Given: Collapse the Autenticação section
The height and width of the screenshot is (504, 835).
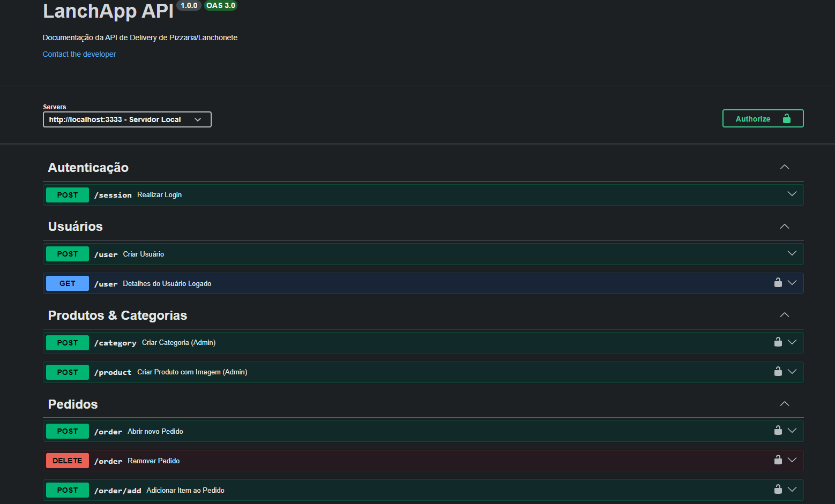Looking at the screenshot, I should pyautogui.click(x=784, y=167).
